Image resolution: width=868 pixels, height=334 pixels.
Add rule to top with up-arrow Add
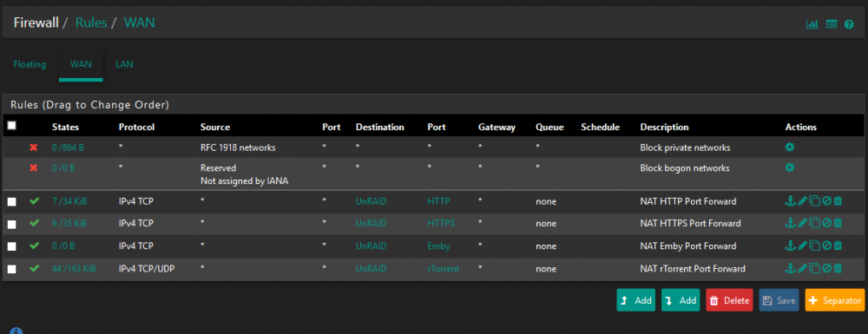click(x=636, y=300)
